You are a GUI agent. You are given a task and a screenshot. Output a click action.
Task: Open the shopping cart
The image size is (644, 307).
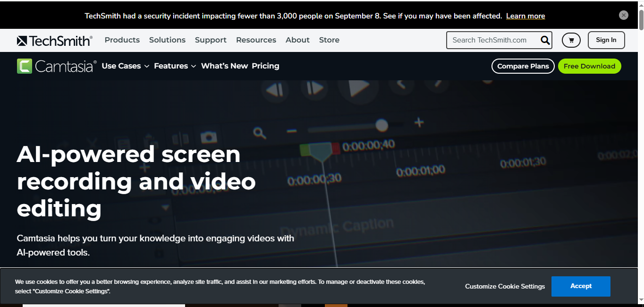tap(571, 40)
